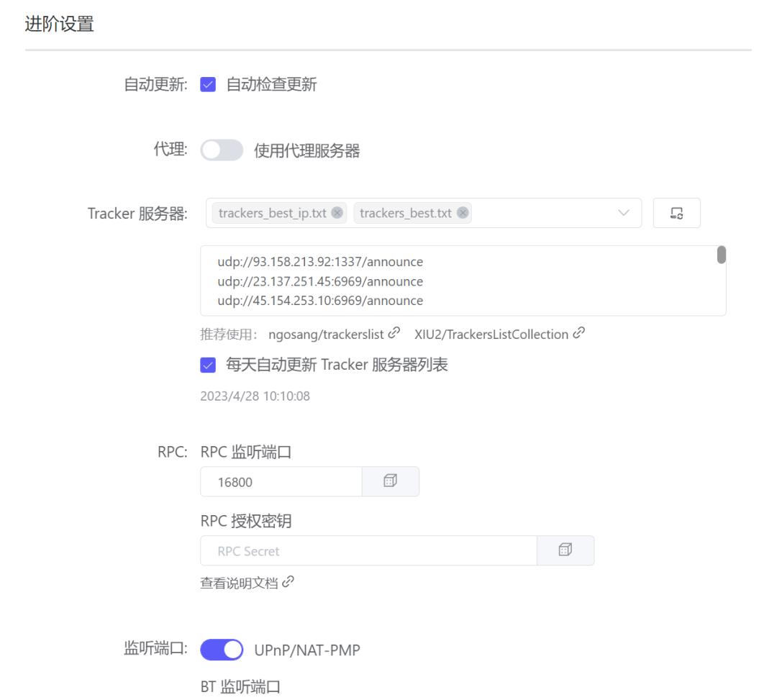Click the RPC Secret input field
This screenshot has height=700, width=777.
tap(360, 550)
